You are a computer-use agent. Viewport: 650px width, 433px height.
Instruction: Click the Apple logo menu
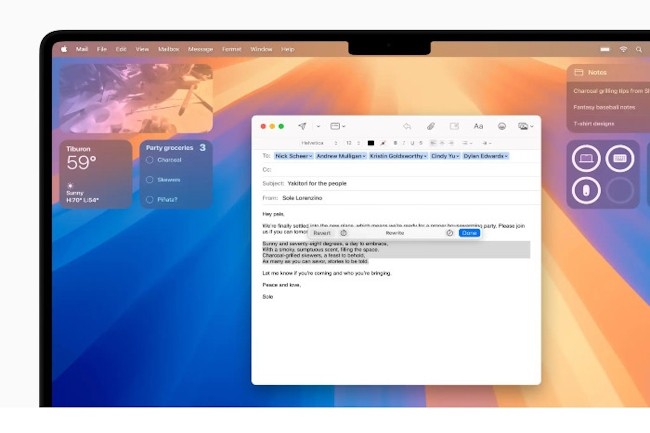click(63, 49)
